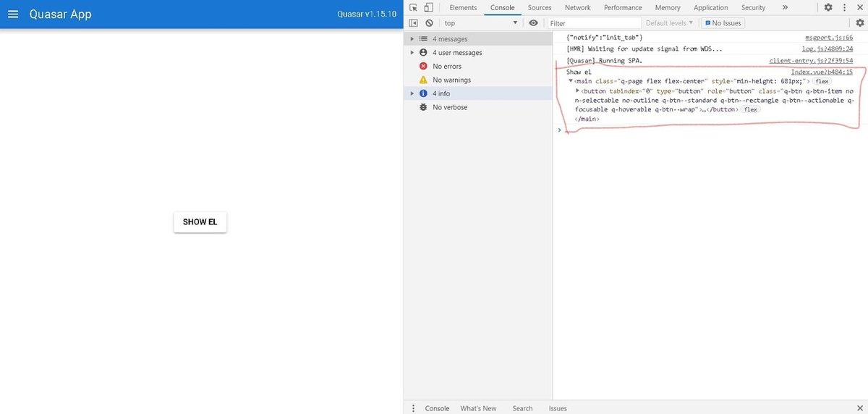Click the red error circle icon

point(424,67)
